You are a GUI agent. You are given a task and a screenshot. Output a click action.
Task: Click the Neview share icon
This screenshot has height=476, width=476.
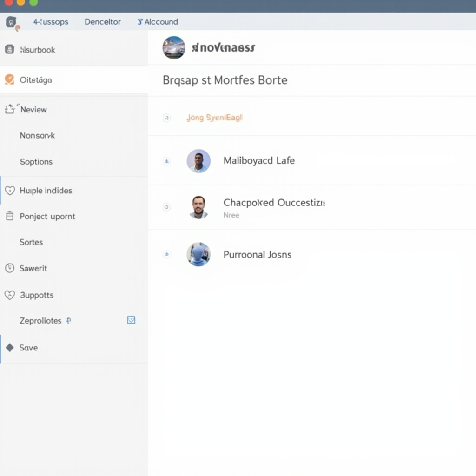(10, 109)
